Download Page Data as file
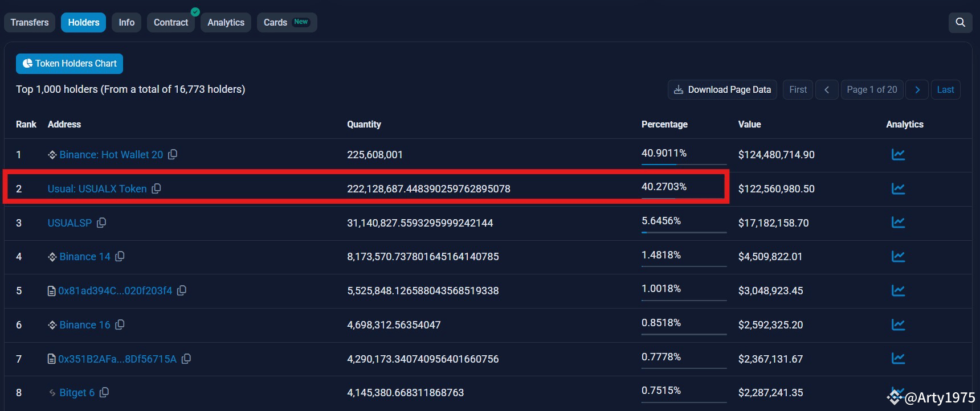The height and width of the screenshot is (411, 980). coord(722,89)
